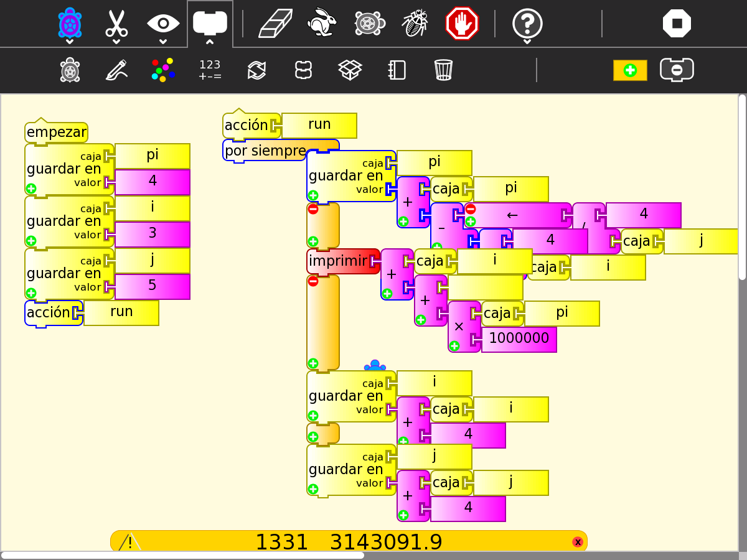The width and height of the screenshot is (747, 560).
Task: Open the turtle Activity toolbar
Action: pyautogui.click(x=70, y=23)
